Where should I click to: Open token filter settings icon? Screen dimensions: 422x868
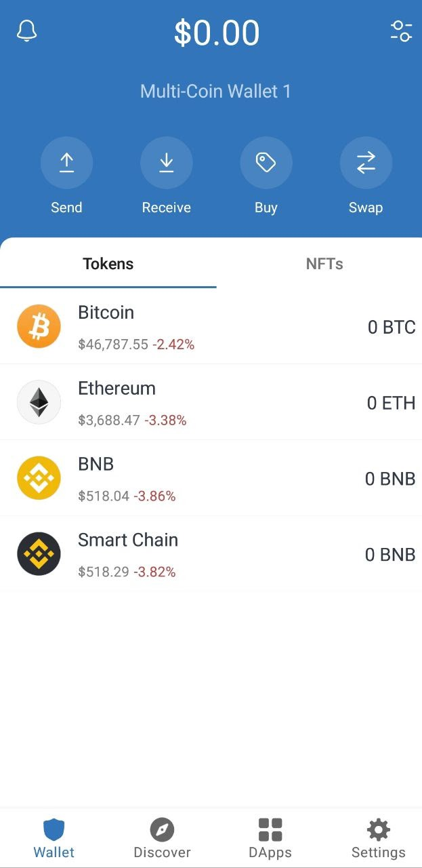[x=401, y=31]
